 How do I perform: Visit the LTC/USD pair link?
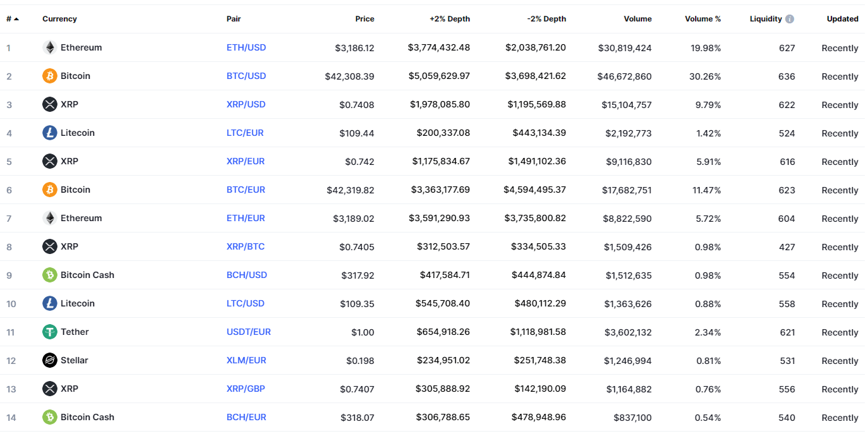[x=246, y=303]
